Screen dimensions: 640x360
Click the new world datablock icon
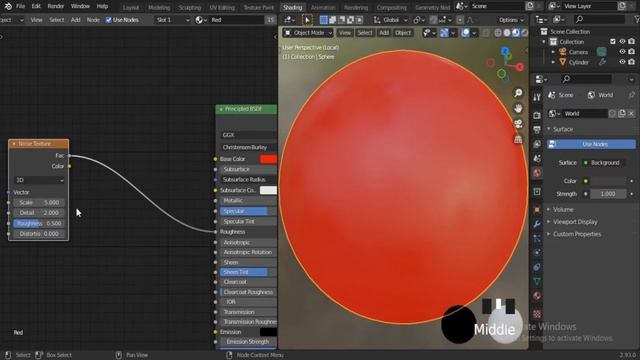click(622, 113)
